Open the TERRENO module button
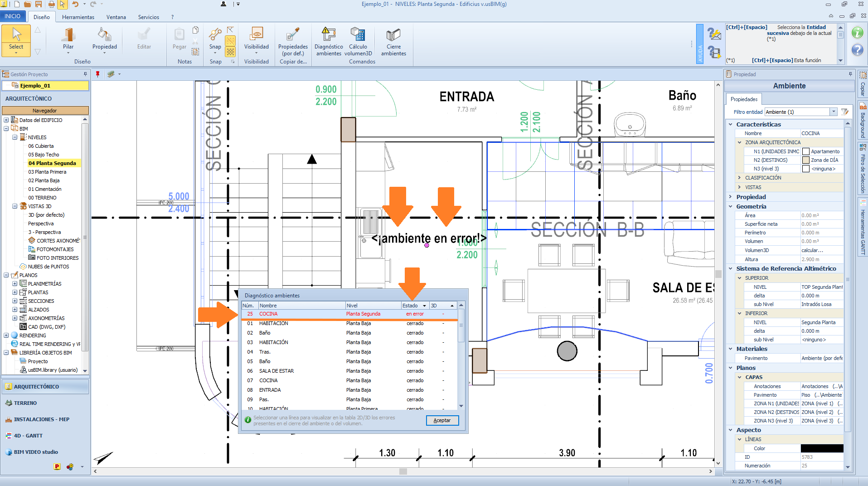The image size is (868, 486). pos(25,403)
